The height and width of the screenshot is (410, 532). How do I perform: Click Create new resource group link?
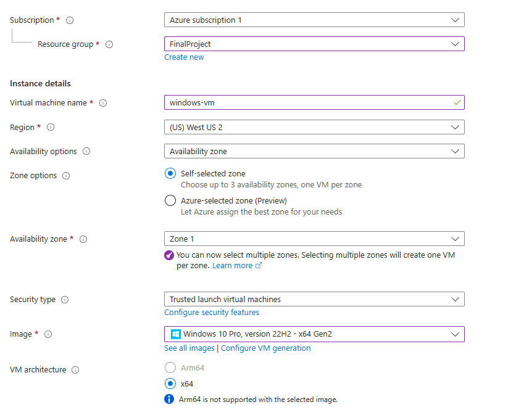tap(184, 57)
